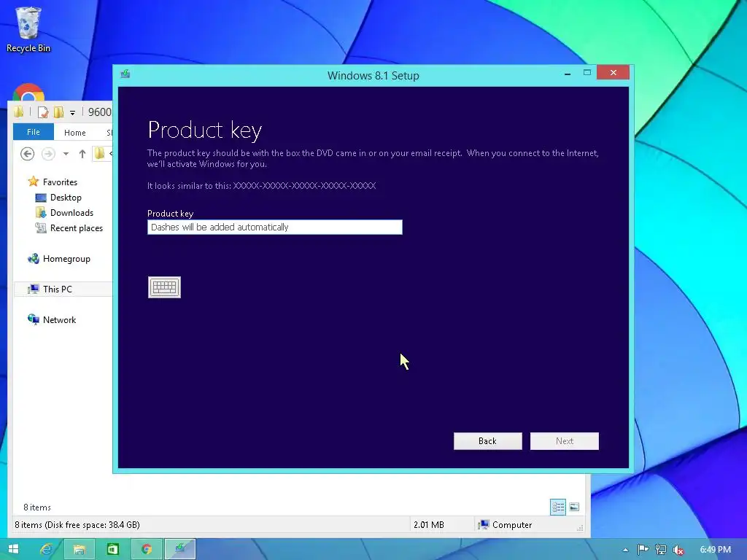The image size is (747, 560).
Task: Open Customize Quick Access Toolbar dropdown
Action: click(72, 113)
